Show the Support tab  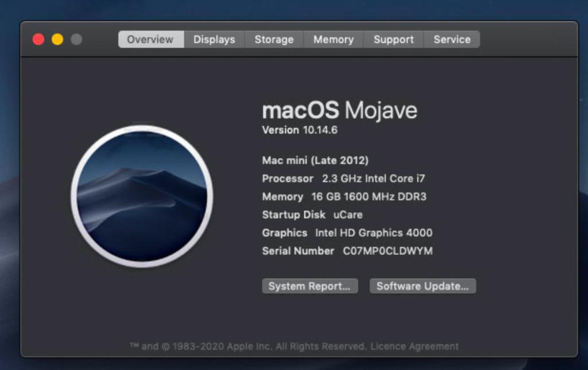(393, 40)
